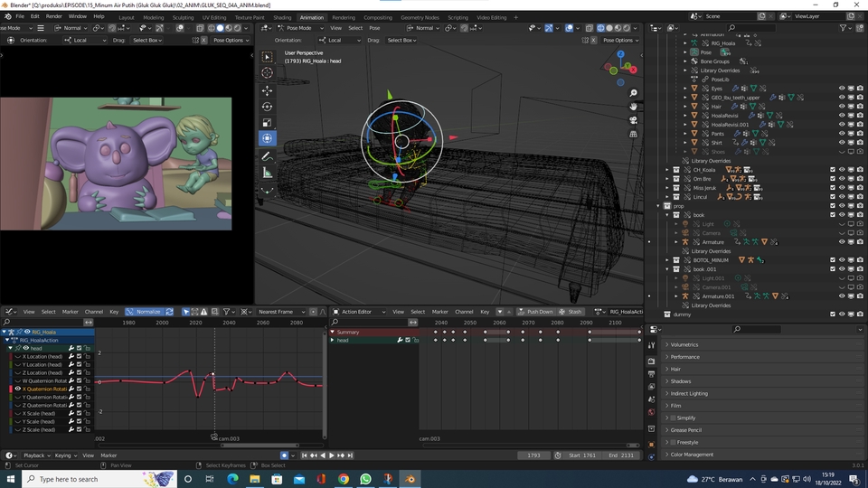
Task: Select the Rotate tool in the viewport toolbar
Action: [268, 107]
